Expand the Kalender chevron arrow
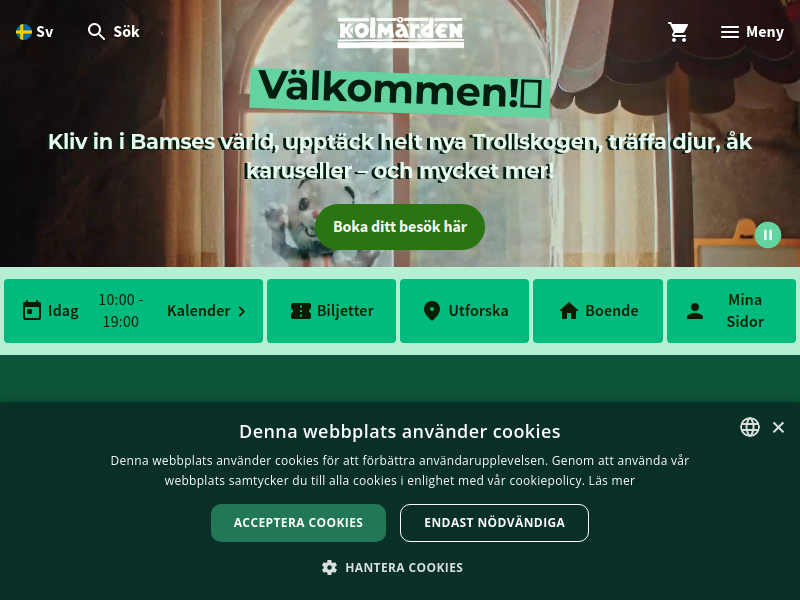The width and height of the screenshot is (800, 600). coord(242,311)
